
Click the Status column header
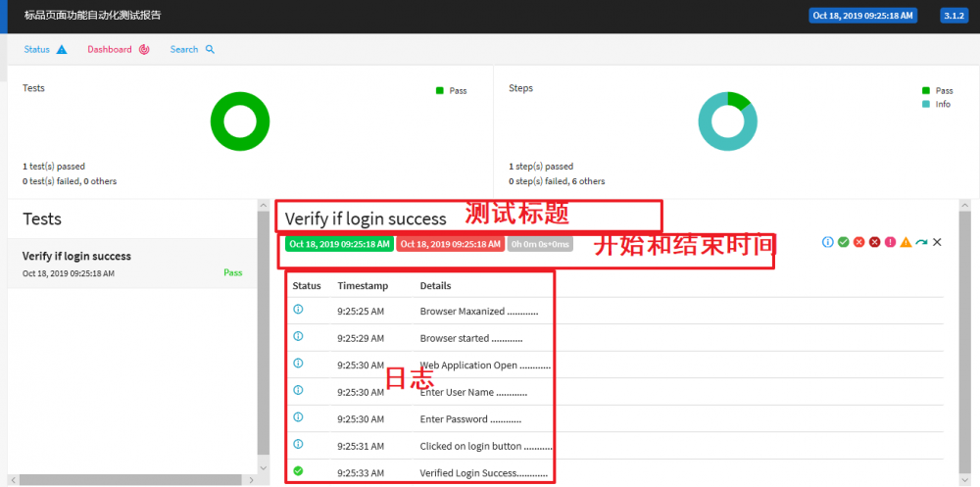[306, 286]
